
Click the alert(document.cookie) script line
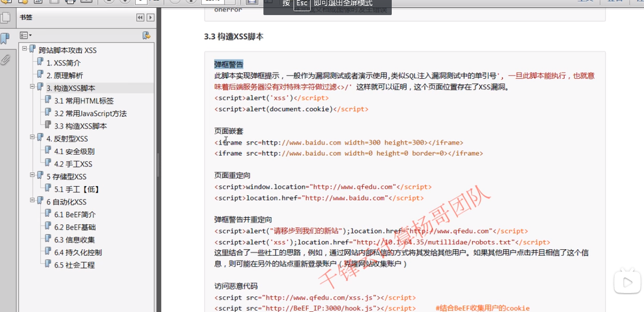click(291, 109)
